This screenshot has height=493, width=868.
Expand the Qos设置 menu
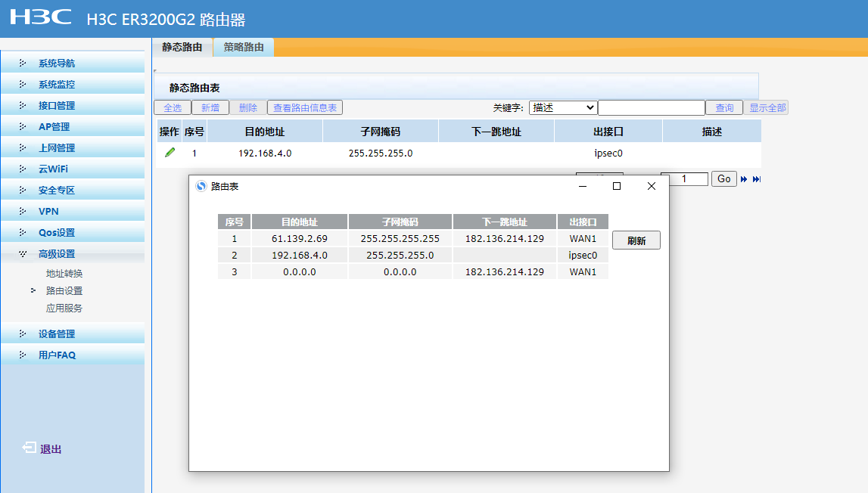pyautogui.click(x=73, y=232)
